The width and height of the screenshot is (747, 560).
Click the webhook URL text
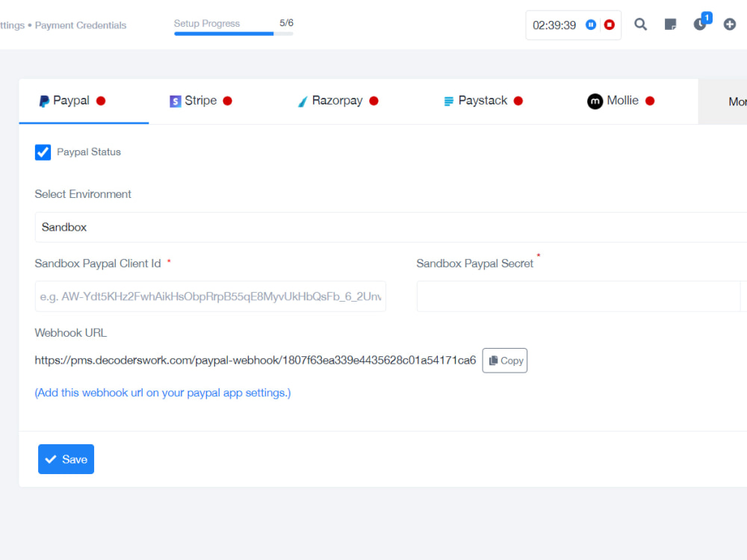[x=255, y=360]
